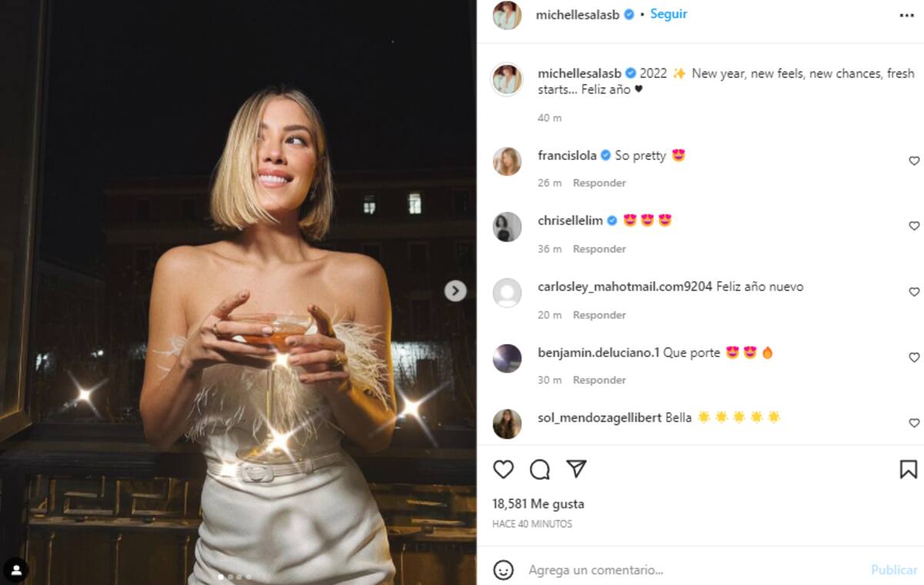Like francislola's comment
Screen dimensions: 924x585
914,161
